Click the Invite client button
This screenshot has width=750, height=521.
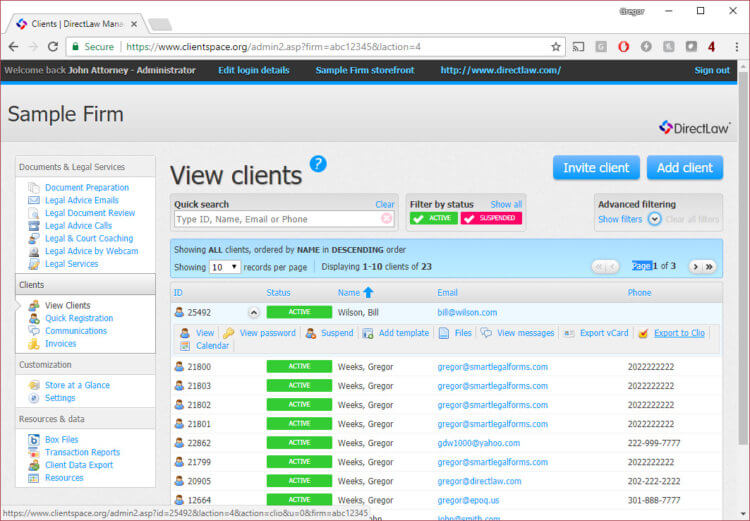point(596,168)
